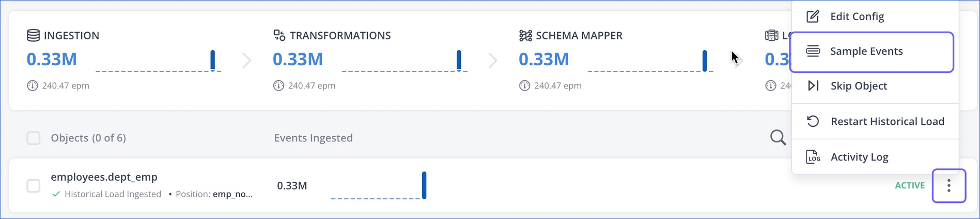Click the Transformations events-per-minute gauge icon
Viewport: 980px width, 219px height.
click(278, 85)
